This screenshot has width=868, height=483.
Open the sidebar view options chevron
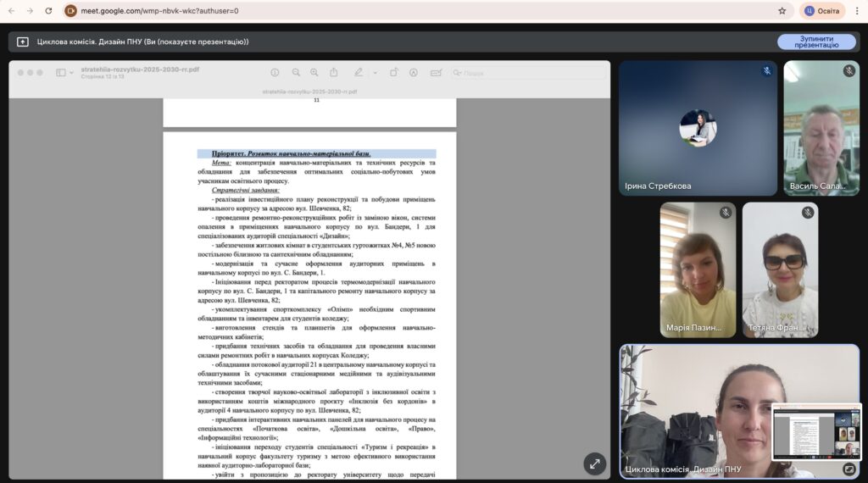tap(71, 73)
